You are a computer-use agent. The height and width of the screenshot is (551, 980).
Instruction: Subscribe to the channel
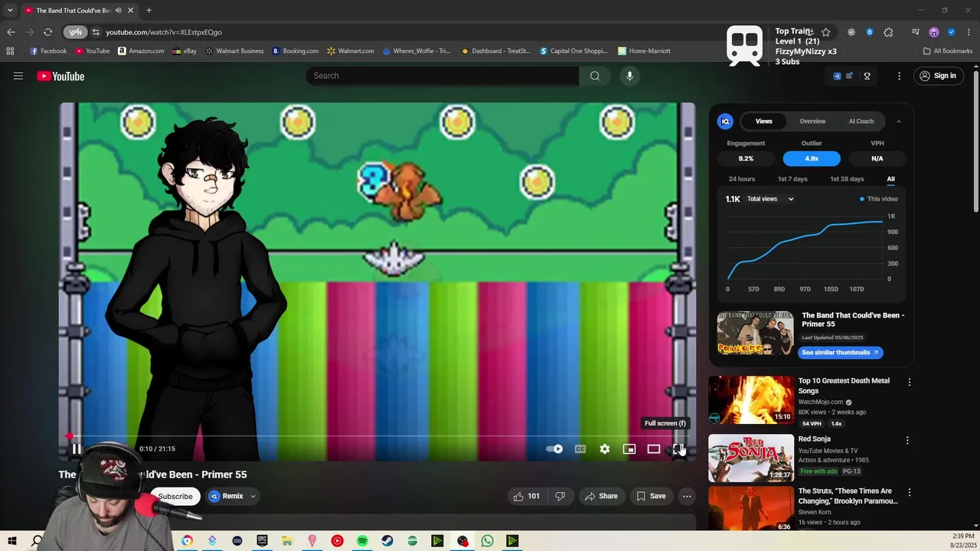pyautogui.click(x=175, y=496)
